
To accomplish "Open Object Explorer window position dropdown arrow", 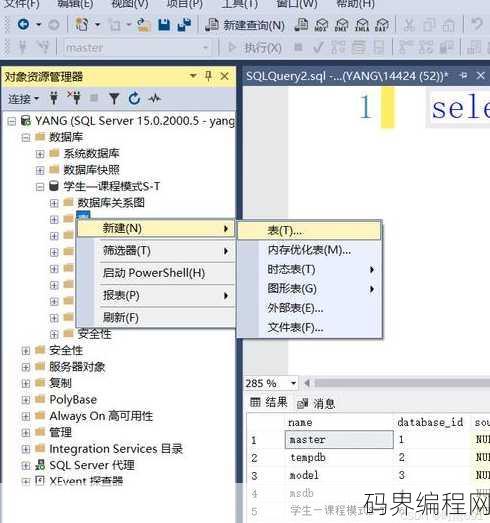I will tap(193, 76).
